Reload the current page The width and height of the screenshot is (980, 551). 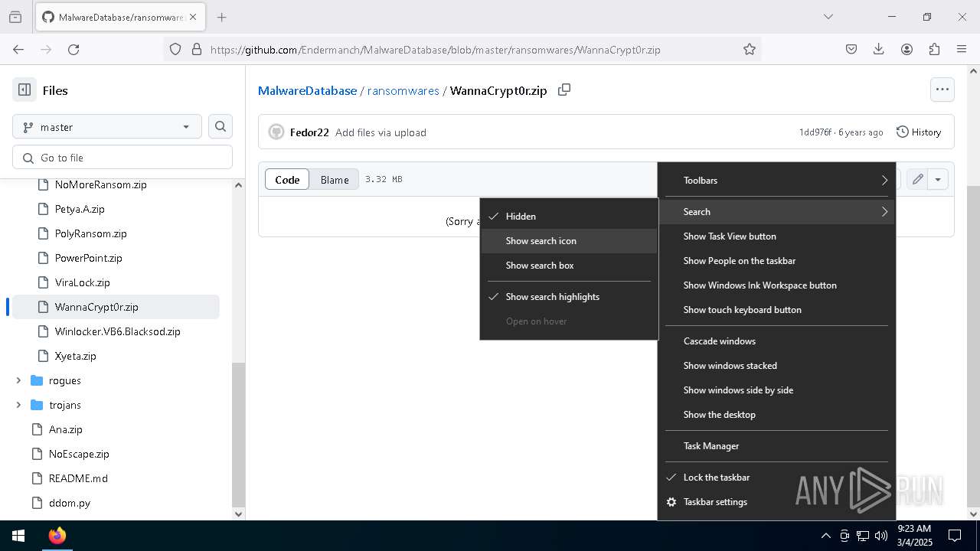pyautogui.click(x=73, y=49)
